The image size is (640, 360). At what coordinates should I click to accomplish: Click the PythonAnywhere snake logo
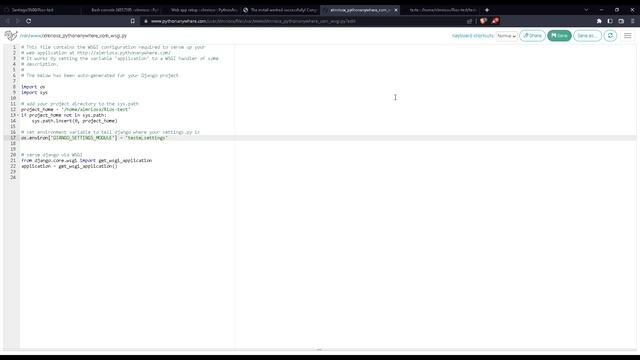tap(11, 36)
